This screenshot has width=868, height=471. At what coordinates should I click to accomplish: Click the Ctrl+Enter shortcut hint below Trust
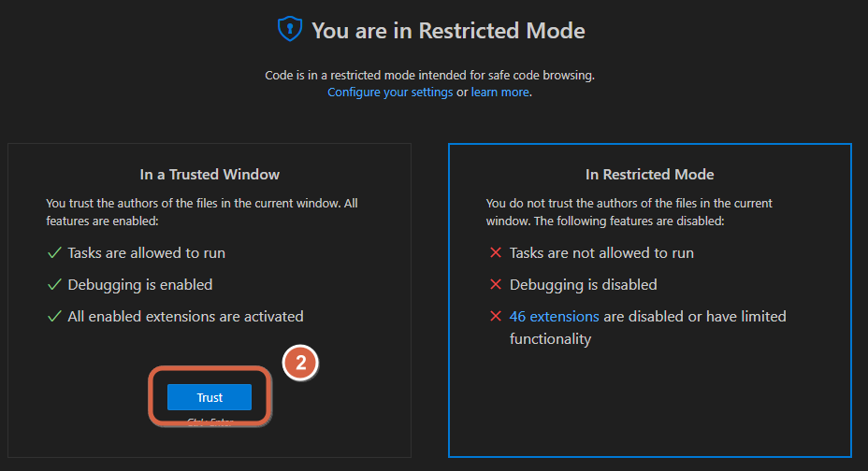coord(210,421)
